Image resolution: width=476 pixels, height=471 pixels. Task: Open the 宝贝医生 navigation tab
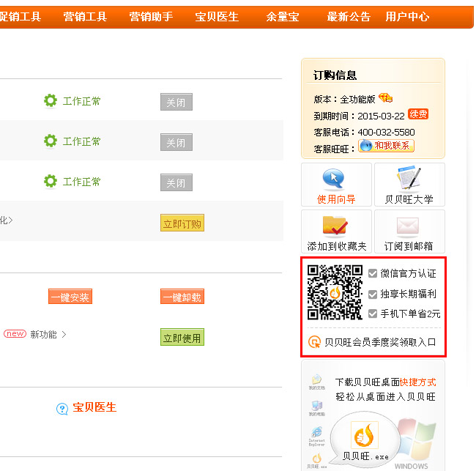coord(217,17)
